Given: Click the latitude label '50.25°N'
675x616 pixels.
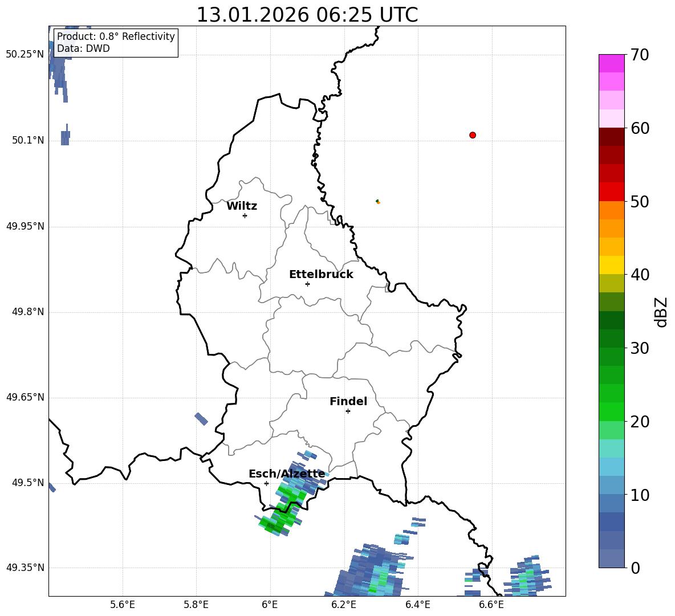Looking at the screenshot, I should tap(25, 55).
